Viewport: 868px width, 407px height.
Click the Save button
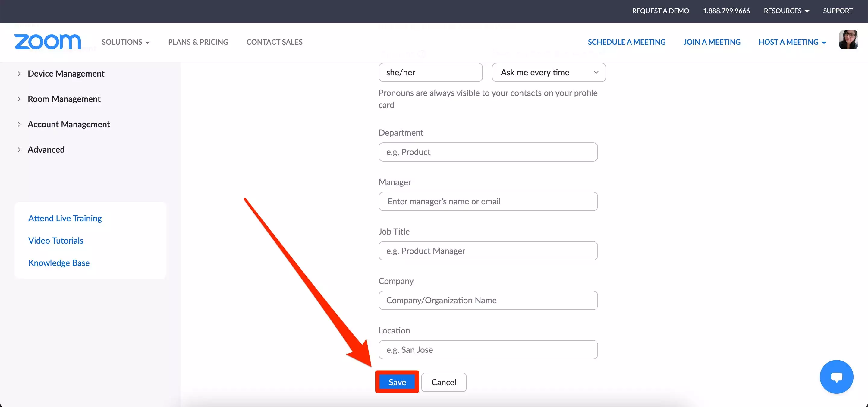[397, 382]
